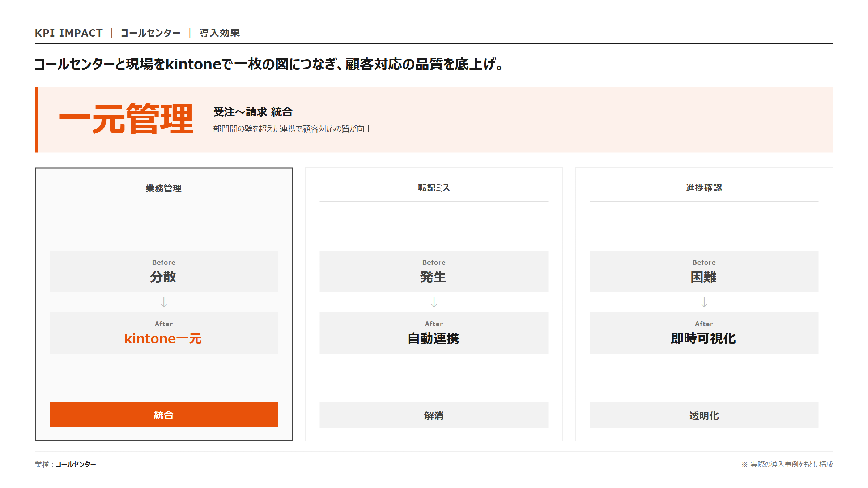Image resolution: width=868 pixels, height=488 pixels.
Task: Select the "困難" before value
Action: coord(704,277)
